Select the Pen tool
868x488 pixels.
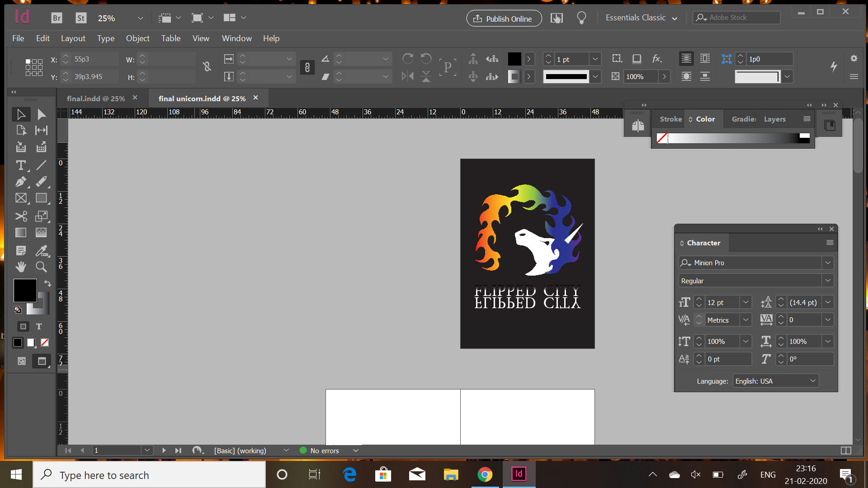click(21, 182)
